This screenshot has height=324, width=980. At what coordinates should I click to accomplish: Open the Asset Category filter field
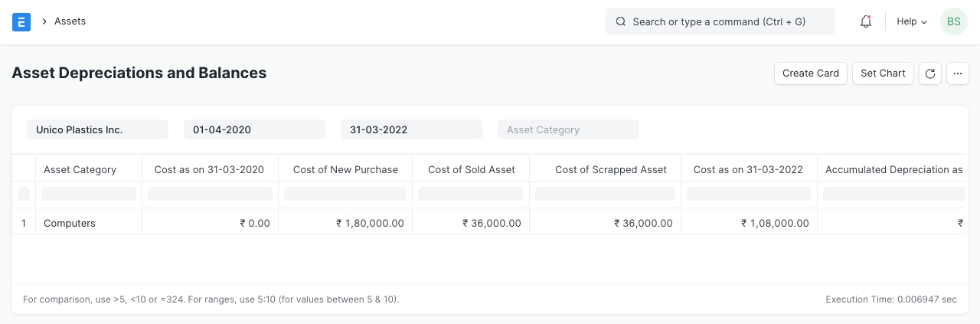click(x=568, y=129)
